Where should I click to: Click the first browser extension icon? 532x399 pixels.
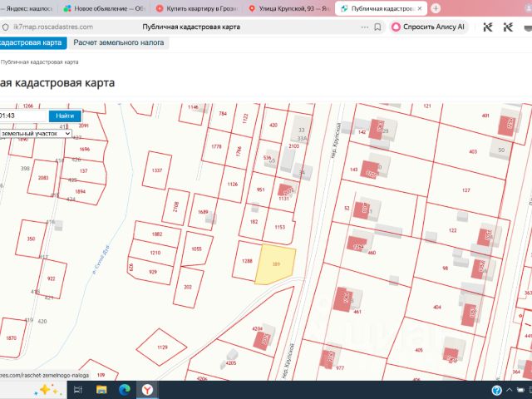click(488, 27)
